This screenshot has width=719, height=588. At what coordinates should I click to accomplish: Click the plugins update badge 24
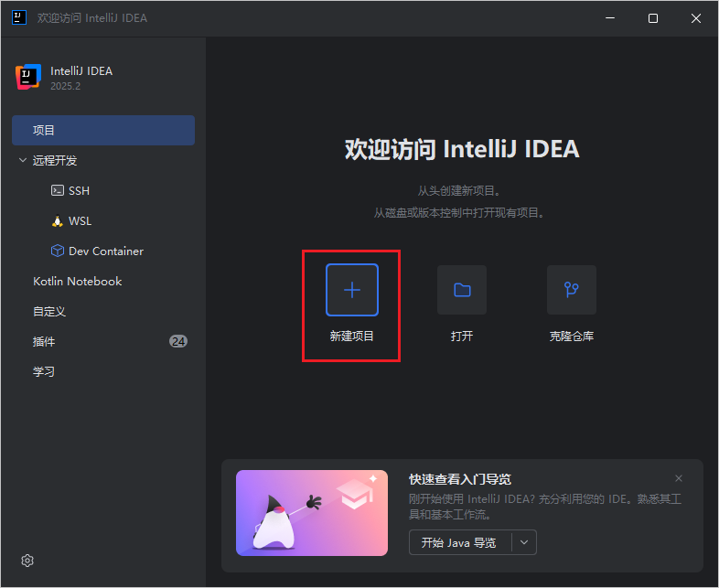click(x=178, y=341)
